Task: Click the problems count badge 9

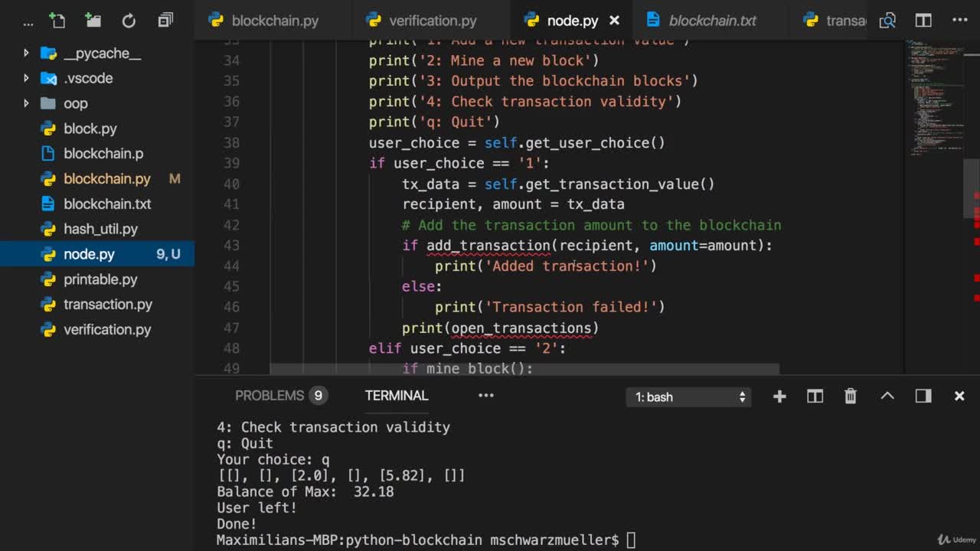Action: pos(318,396)
